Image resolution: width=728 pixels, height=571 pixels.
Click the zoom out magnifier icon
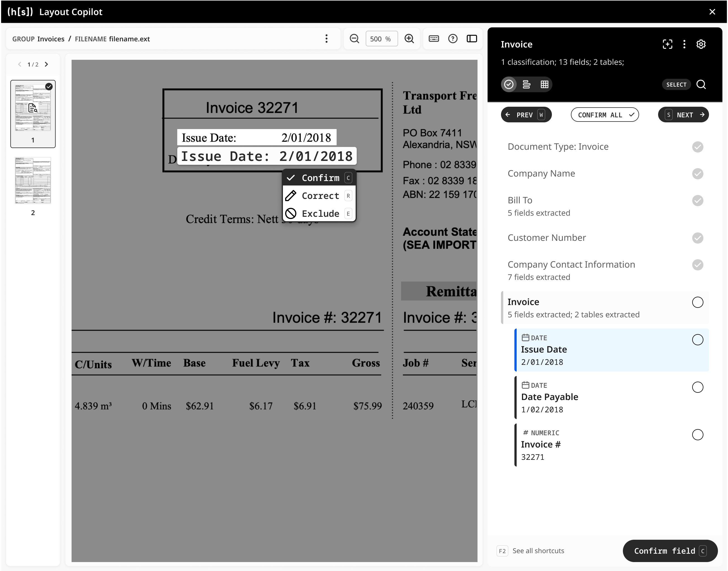click(x=354, y=39)
